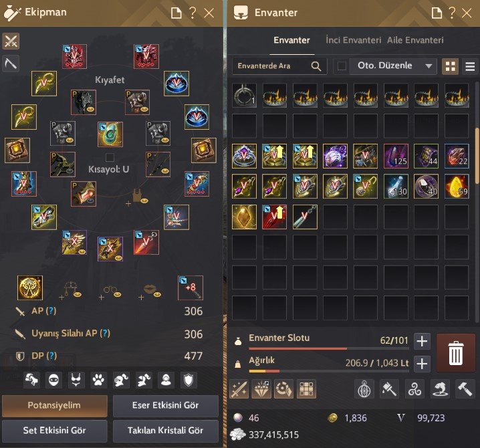Expand the Oto. Düzenle dropdown arrow

pos(429,66)
